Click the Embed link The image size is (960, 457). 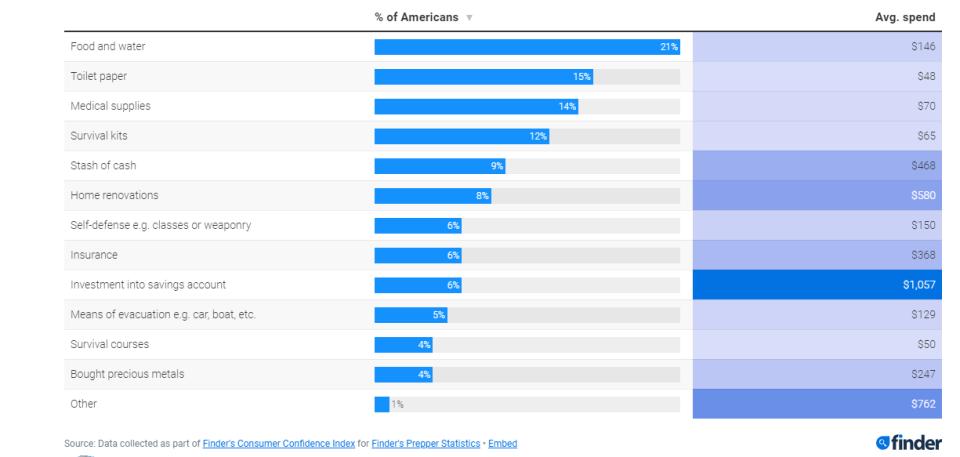[503, 443]
